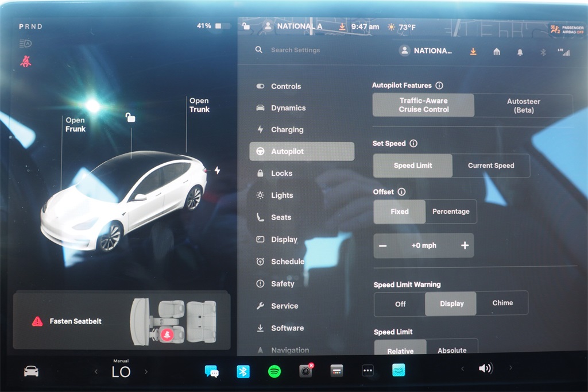
Task: Click the unlock padlock icon above the car
Action: (131, 118)
